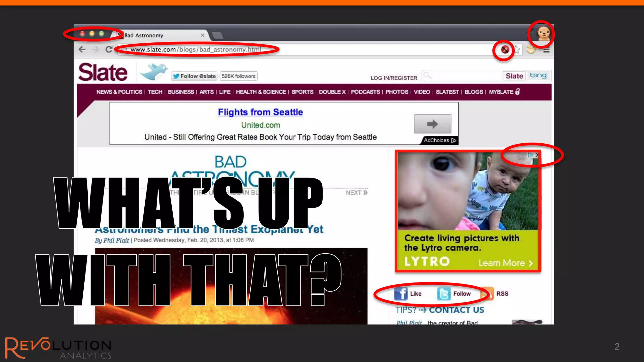Click the bookmark star icon
The height and width of the screenshot is (362, 644).
[517, 50]
